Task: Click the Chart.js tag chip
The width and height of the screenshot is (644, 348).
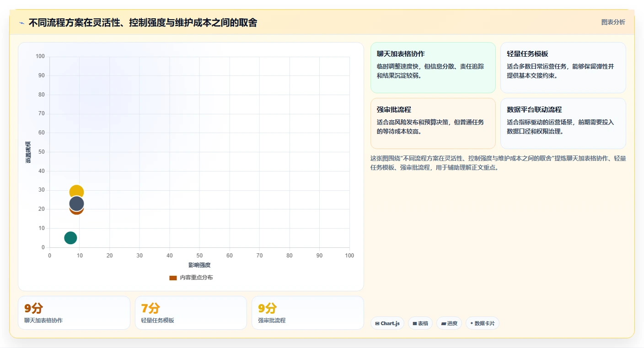Action: click(387, 323)
